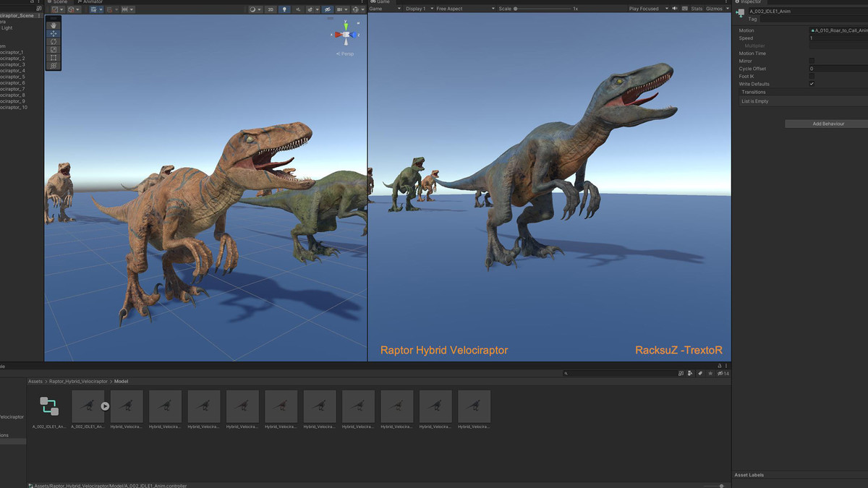Select the Move tool in the Scene overlay
The width and height of the screenshot is (868, 488).
click(x=53, y=33)
